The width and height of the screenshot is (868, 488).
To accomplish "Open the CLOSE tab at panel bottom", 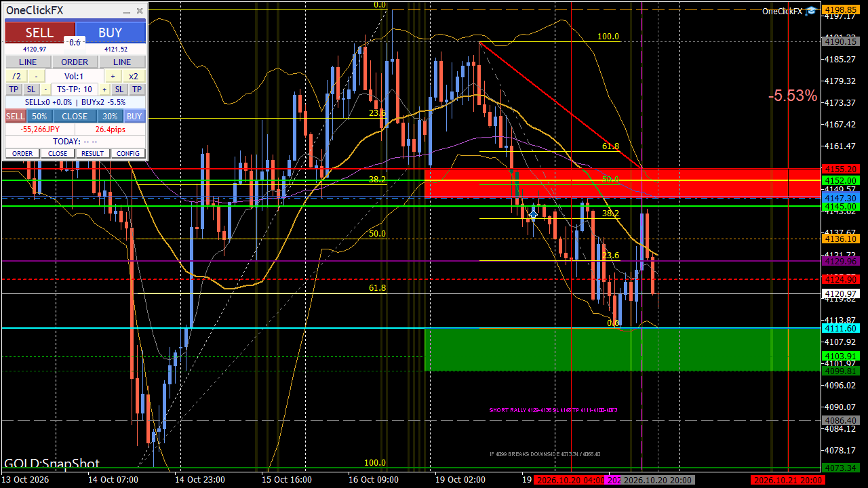I will pos(58,153).
